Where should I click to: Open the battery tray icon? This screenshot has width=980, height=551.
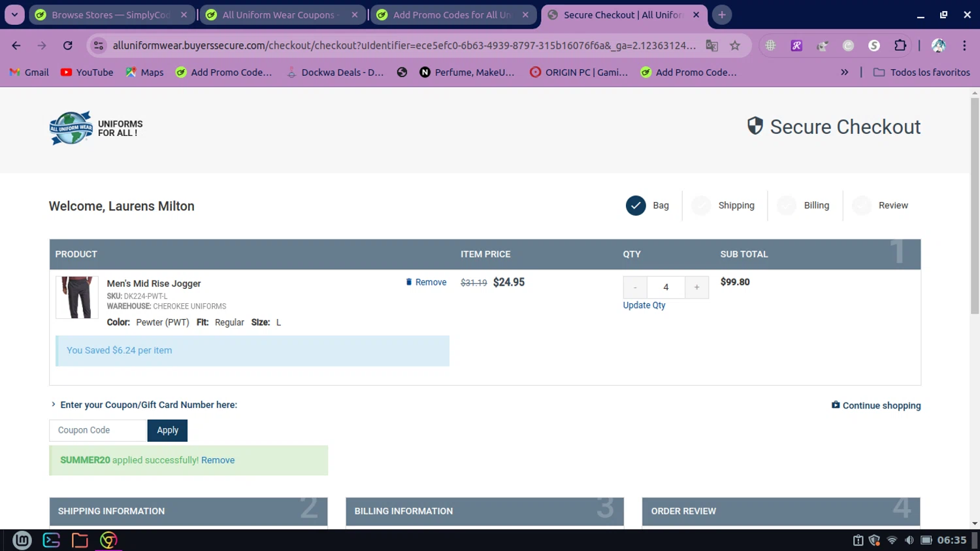pyautogui.click(x=926, y=540)
